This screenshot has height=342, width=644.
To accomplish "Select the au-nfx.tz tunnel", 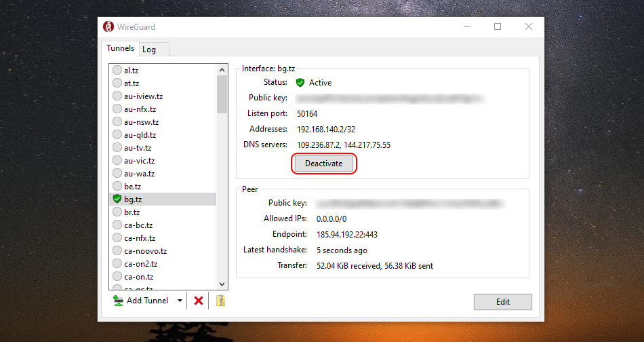I will click(x=140, y=109).
